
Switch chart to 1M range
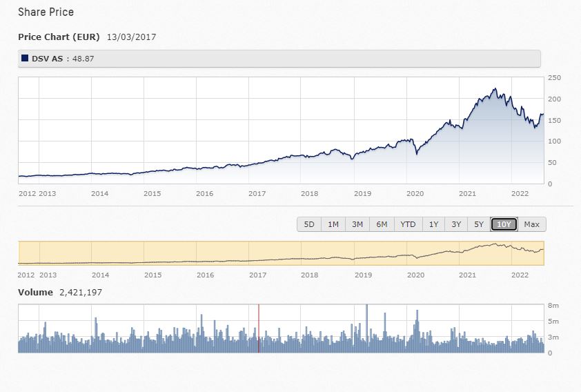(333, 224)
